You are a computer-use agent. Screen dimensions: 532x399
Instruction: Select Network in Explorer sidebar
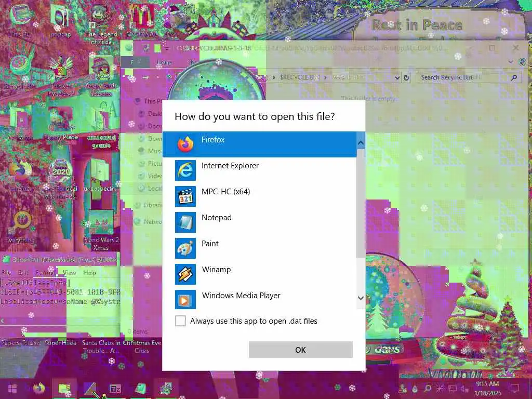point(149,221)
